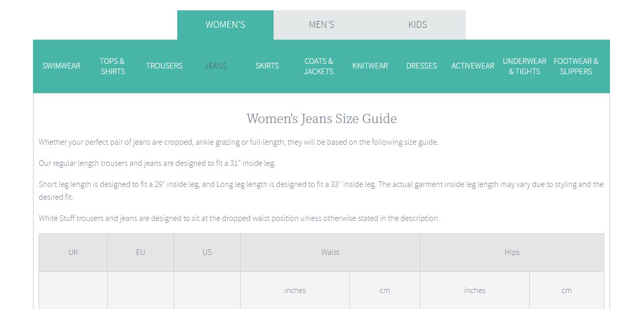Click the US column header
The width and height of the screenshot is (644, 309).
(x=207, y=252)
